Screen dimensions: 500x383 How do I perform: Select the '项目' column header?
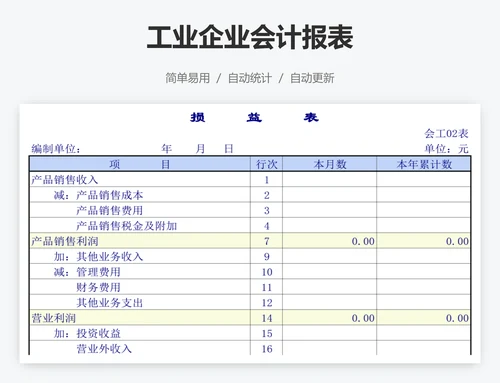pyautogui.click(x=140, y=164)
